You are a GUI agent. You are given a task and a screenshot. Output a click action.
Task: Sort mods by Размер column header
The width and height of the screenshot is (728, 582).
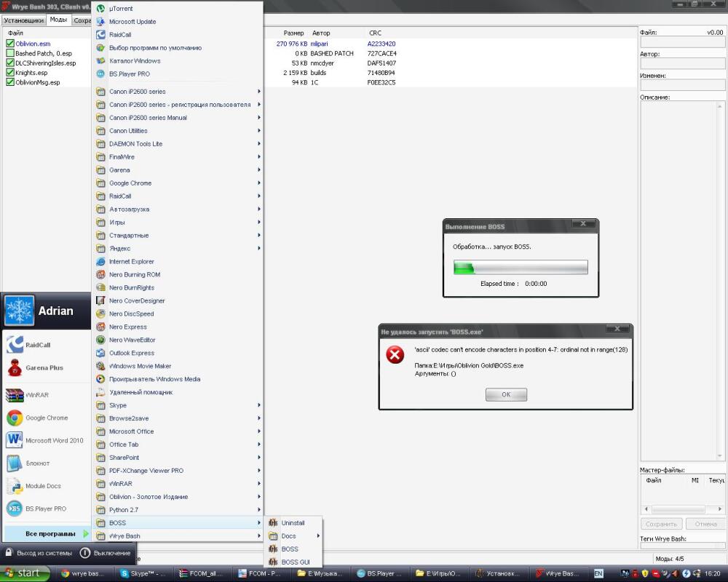pyautogui.click(x=293, y=33)
